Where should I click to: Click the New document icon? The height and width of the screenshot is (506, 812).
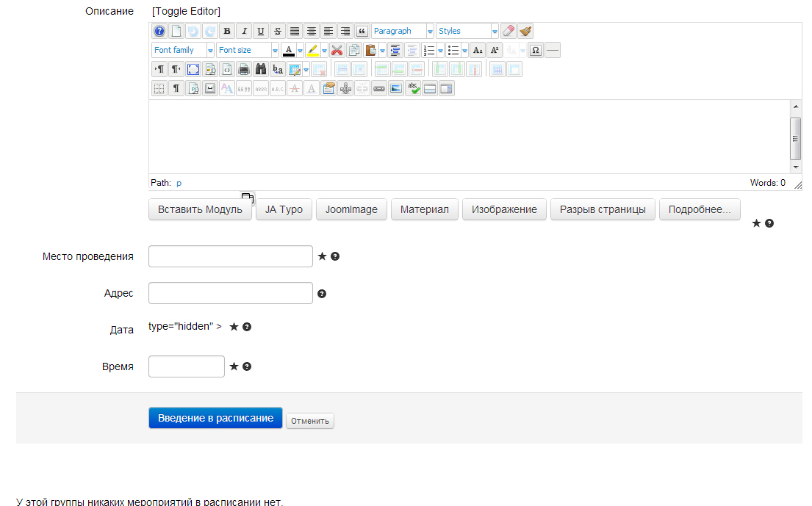[176, 31]
